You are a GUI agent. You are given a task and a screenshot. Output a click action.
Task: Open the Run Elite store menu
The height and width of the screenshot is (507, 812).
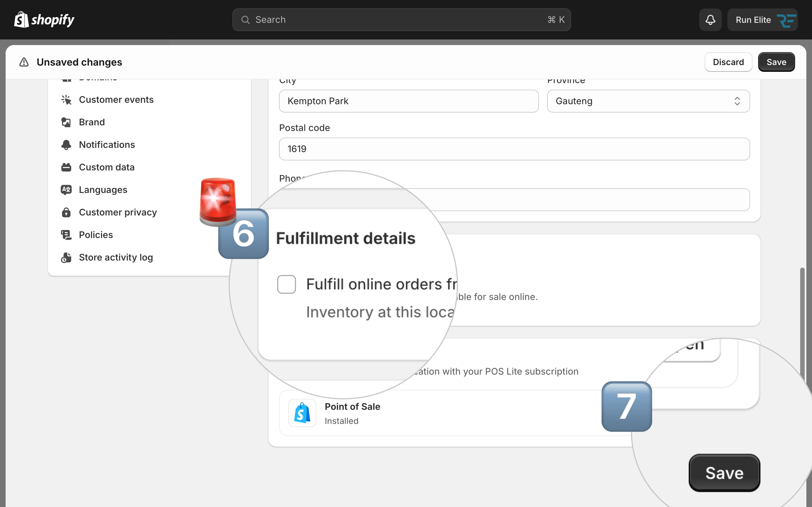click(762, 20)
